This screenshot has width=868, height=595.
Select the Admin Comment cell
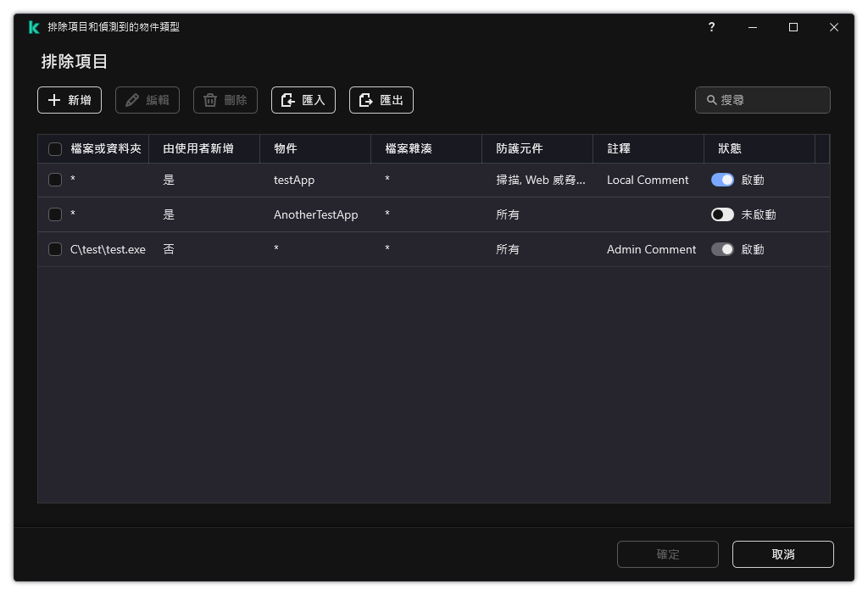651,249
